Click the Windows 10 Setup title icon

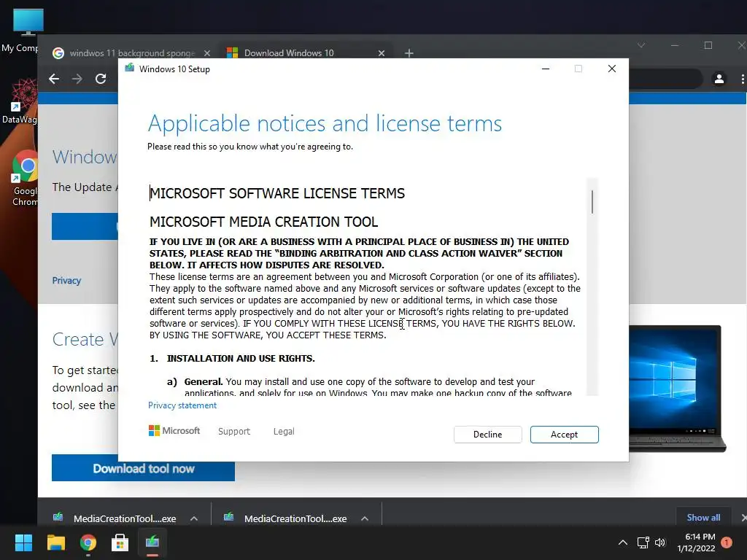(129, 69)
